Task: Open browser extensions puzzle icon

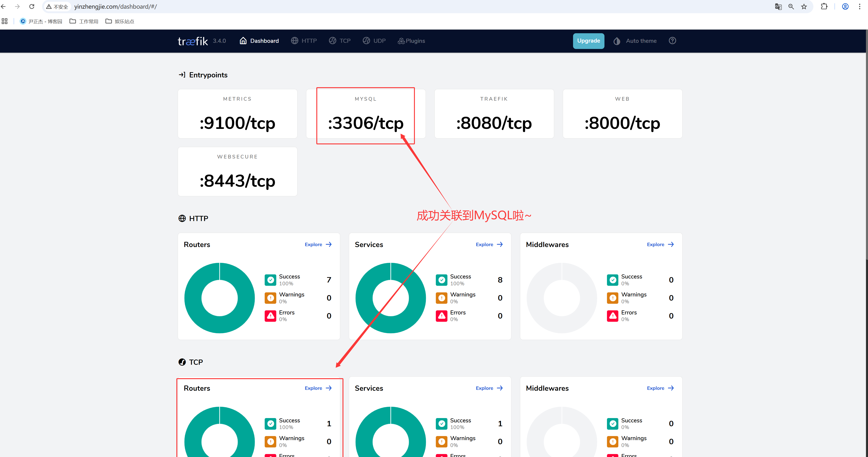Action: tap(824, 7)
